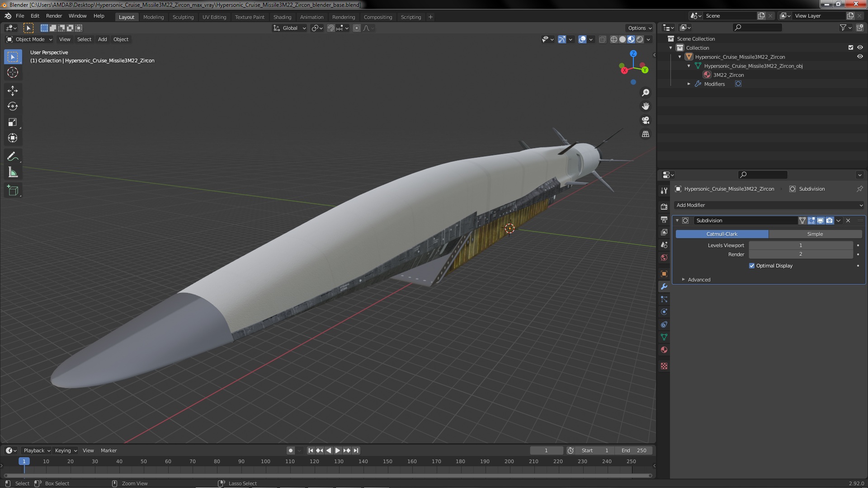Screen dimensions: 868x488
Task: Switch to the Sculpting workspace tab
Action: click(x=183, y=17)
